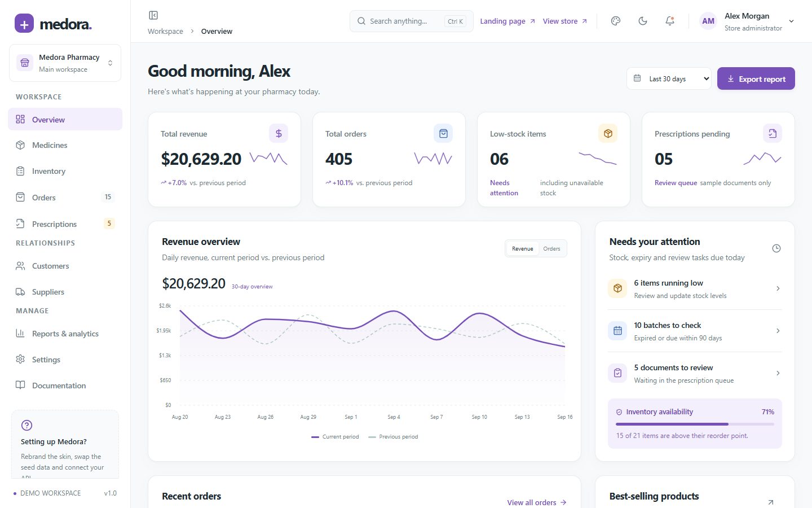Expand Medora Pharmacy workspace switcher
The width and height of the screenshot is (812, 508).
pyautogui.click(x=65, y=63)
